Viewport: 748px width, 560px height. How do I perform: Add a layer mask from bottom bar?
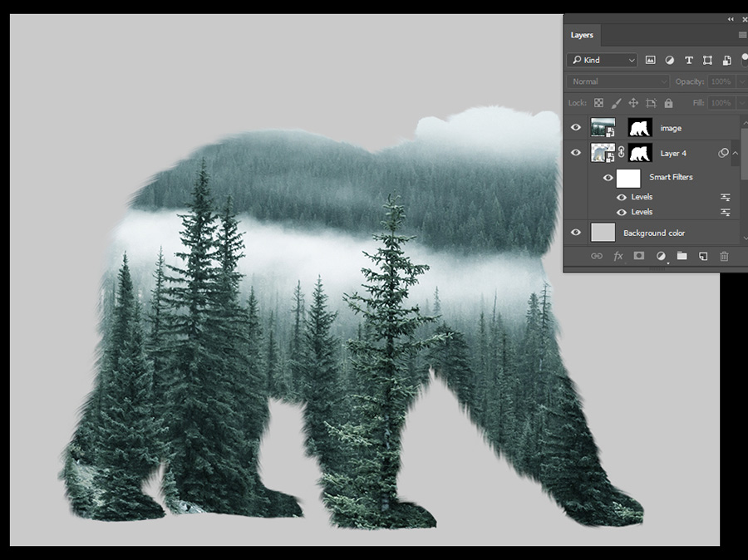point(639,256)
